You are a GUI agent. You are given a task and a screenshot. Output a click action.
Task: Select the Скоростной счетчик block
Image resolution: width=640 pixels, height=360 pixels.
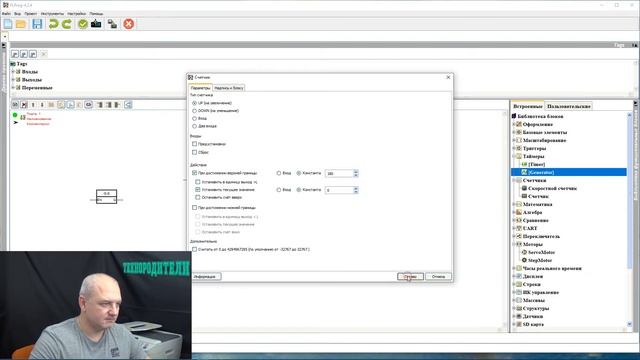pos(552,188)
